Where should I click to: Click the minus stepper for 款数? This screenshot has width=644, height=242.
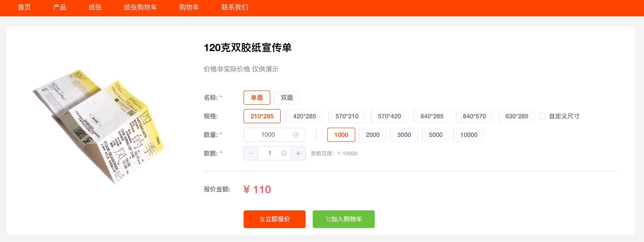tap(251, 153)
